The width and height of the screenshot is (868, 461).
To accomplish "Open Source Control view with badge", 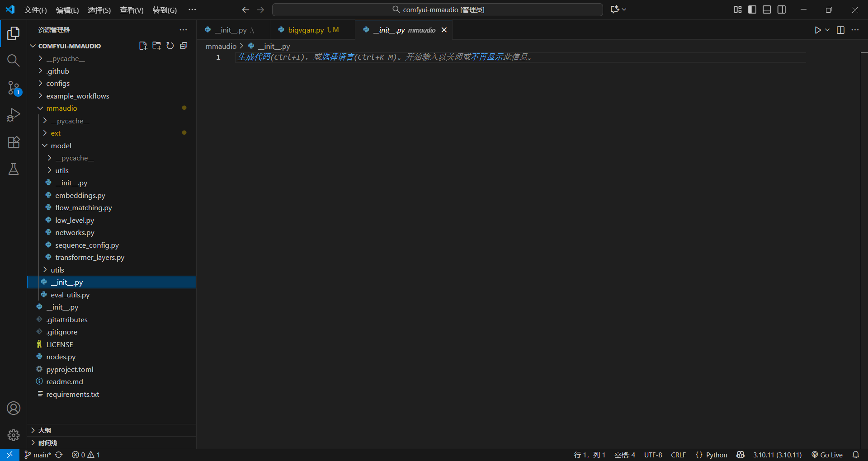I will click(x=14, y=88).
